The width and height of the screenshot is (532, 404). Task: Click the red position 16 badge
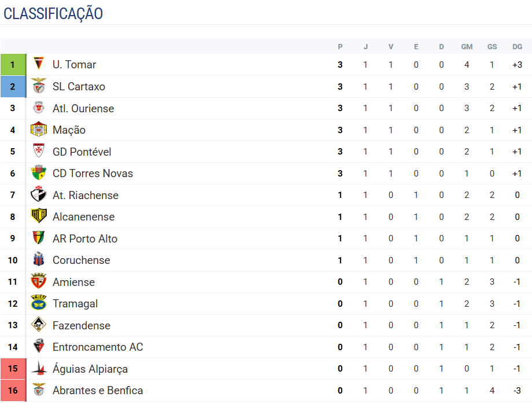[x=13, y=390]
